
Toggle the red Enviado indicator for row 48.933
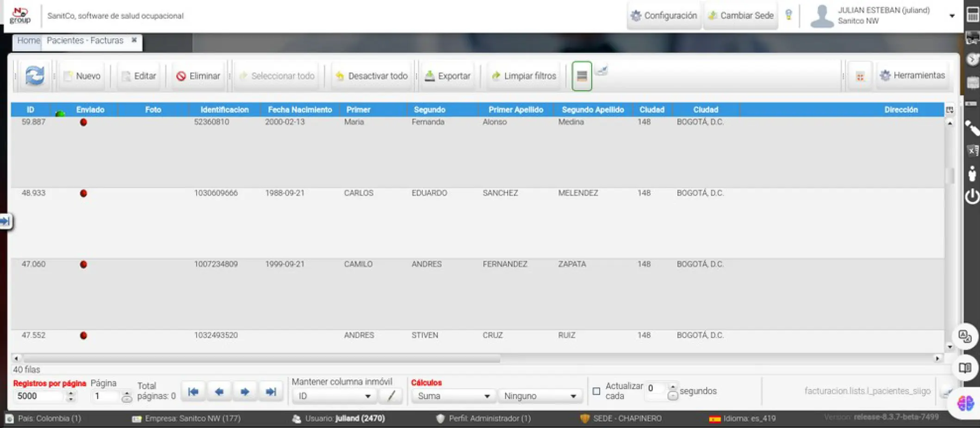click(x=83, y=193)
